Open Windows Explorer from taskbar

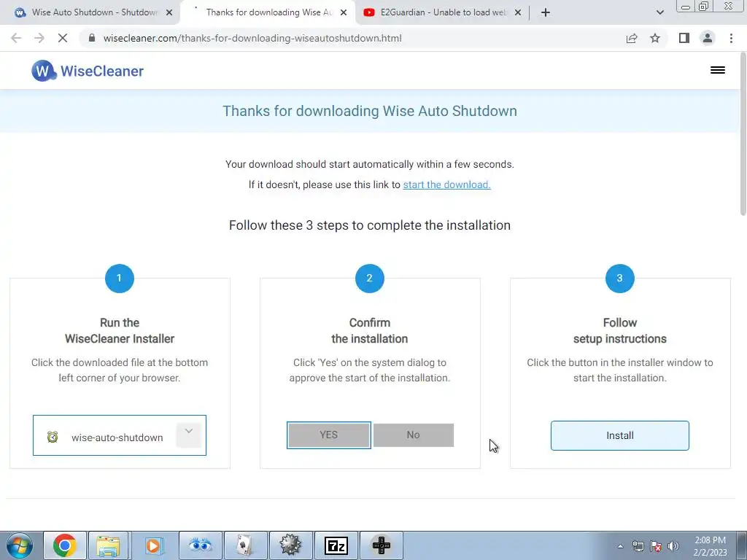(108, 545)
